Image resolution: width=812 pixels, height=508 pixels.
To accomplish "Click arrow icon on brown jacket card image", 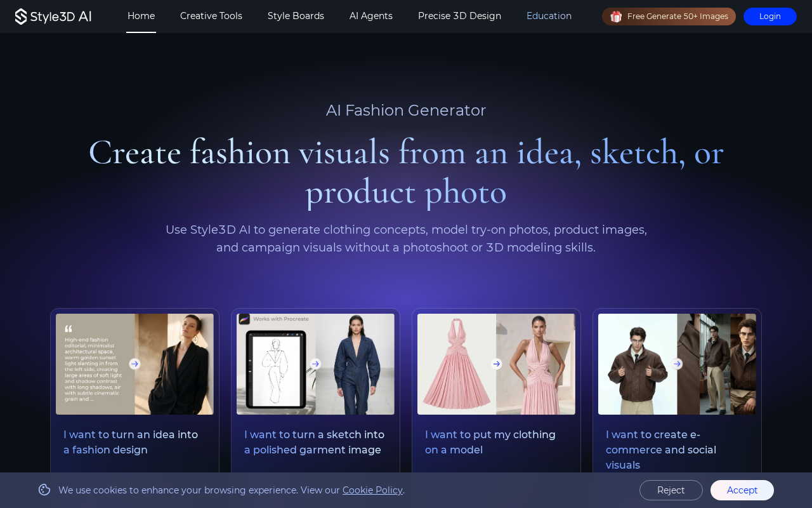I will pyautogui.click(x=677, y=364).
